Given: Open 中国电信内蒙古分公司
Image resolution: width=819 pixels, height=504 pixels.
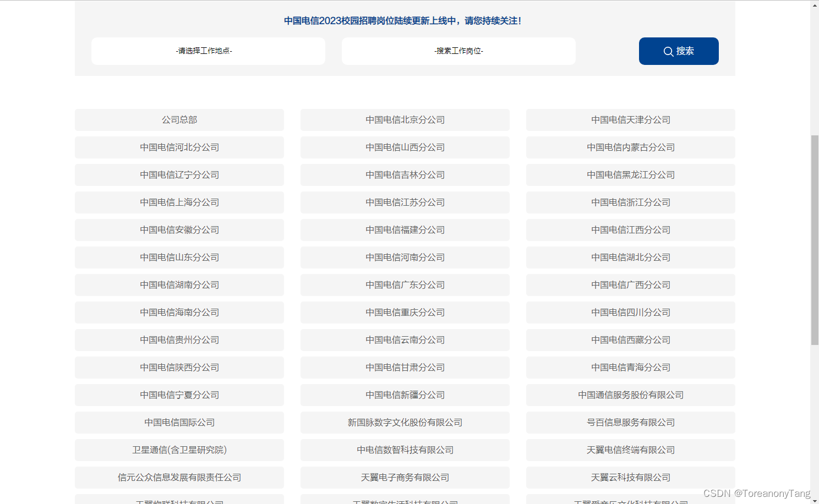Looking at the screenshot, I should (x=631, y=147).
